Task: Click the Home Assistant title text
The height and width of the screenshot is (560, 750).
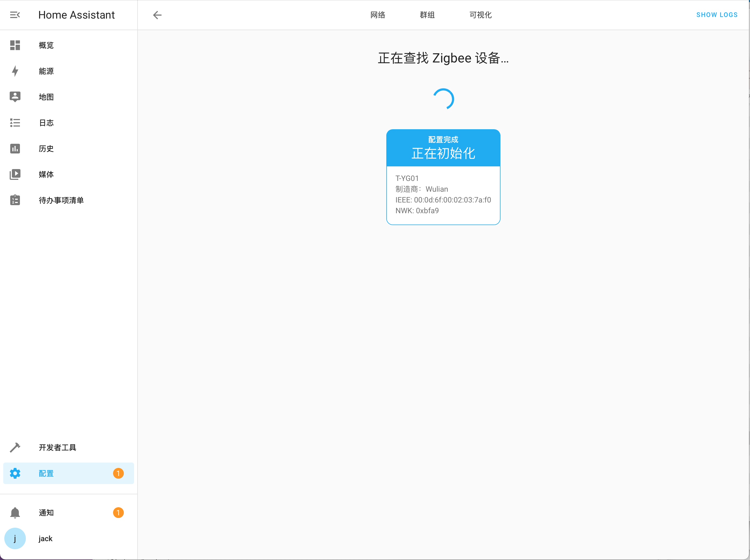Action: [x=77, y=15]
